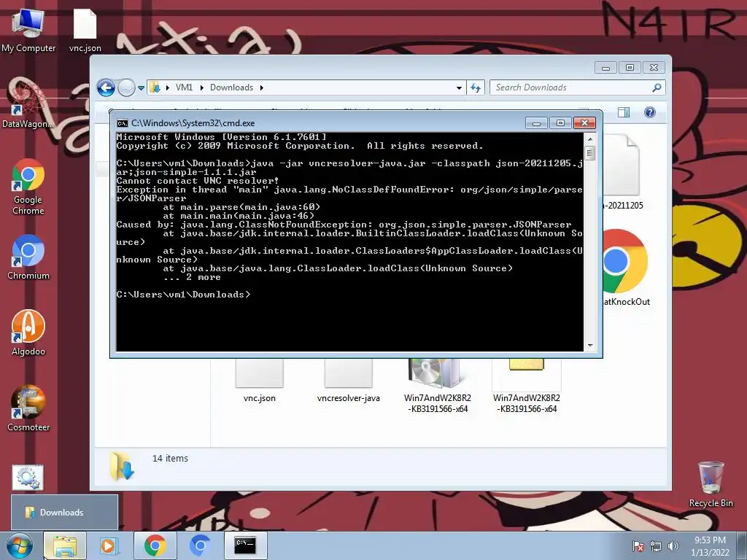Click search magnifier icon in Explorer

click(x=657, y=87)
